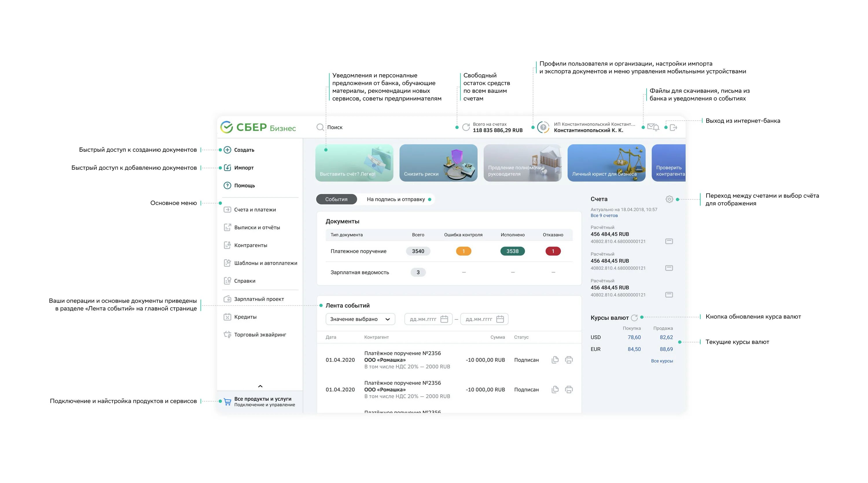868x483 pixels.
Task: Open the Значение выбрано dropdown
Action: coord(360,319)
